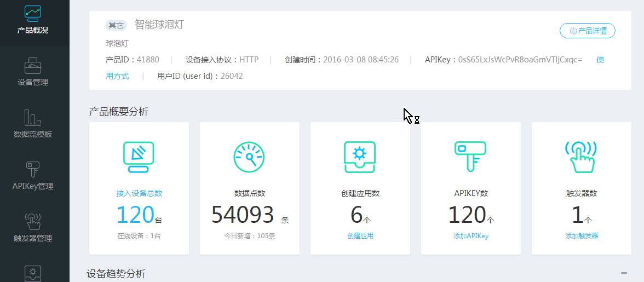Click the 今日新增：105条 text

click(250, 235)
